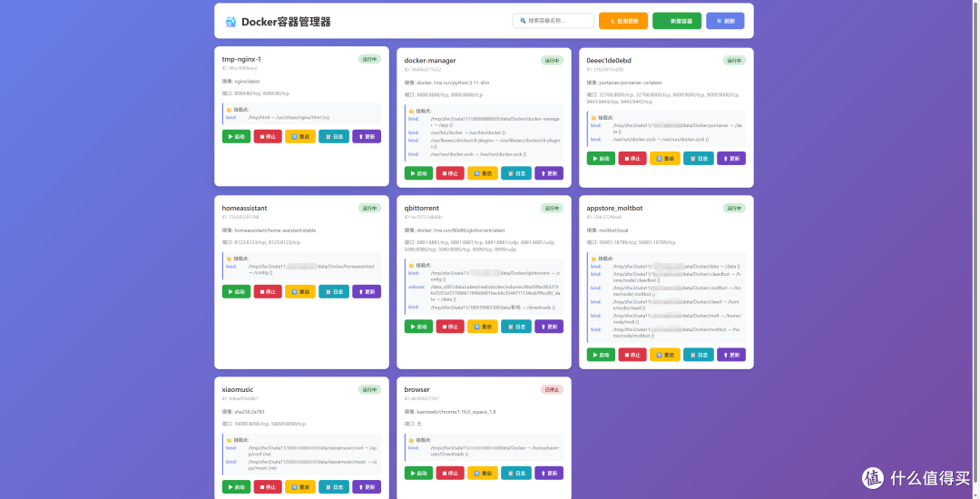
Task: Show xiaomusic logs
Action: [x=334, y=486]
